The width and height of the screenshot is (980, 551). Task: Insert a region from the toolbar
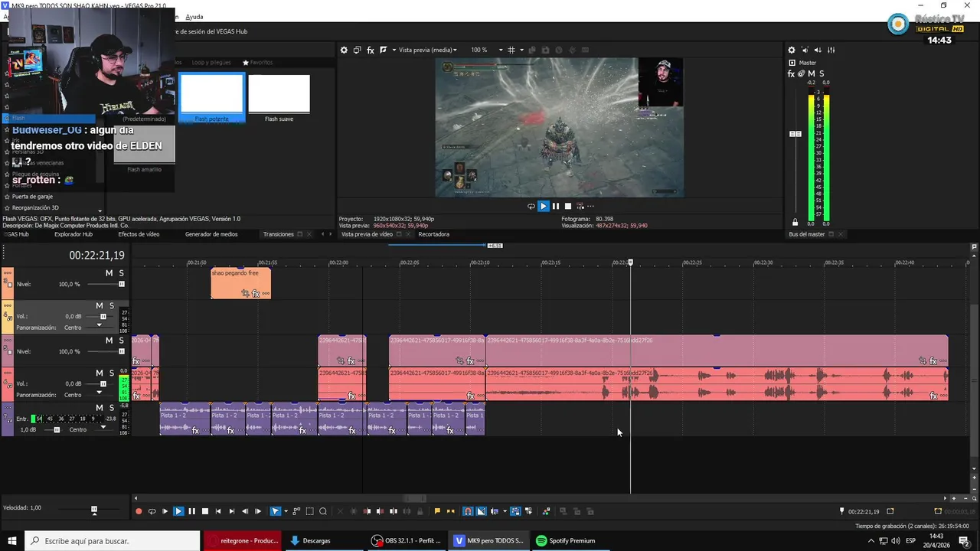450,511
